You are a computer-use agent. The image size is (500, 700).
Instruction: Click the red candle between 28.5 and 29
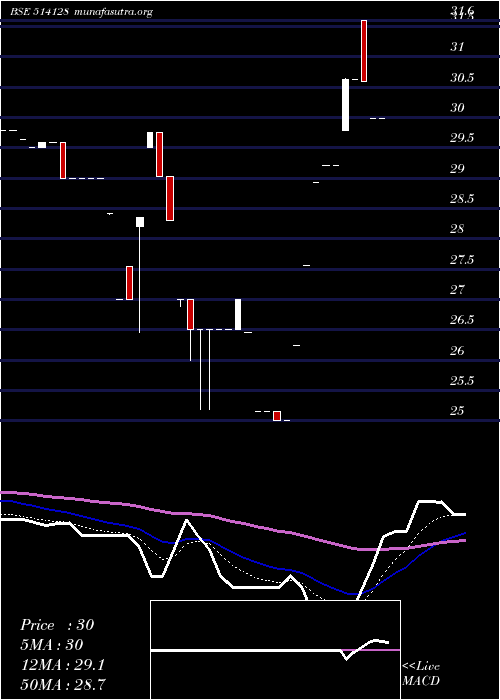coord(170,198)
